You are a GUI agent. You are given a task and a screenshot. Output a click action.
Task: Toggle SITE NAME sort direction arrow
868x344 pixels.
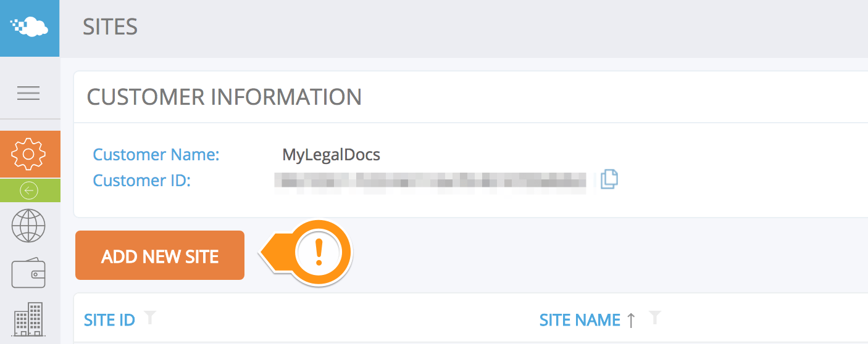(x=631, y=319)
